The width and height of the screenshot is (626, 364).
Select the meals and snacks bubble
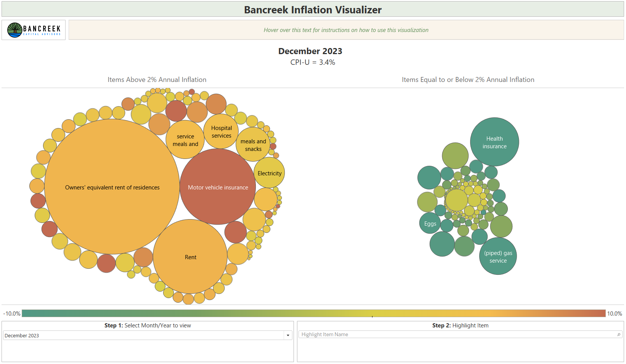coord(253,145)
